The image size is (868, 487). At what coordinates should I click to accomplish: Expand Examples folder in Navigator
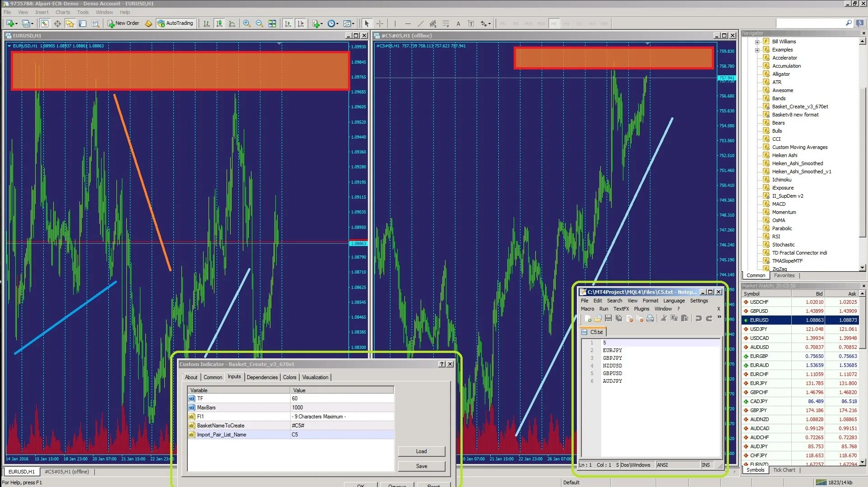pos(757,50)
